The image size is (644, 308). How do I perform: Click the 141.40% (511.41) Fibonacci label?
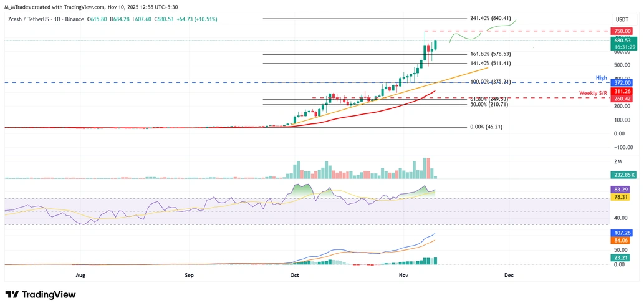pyautogui.click(x=491, y=64)
